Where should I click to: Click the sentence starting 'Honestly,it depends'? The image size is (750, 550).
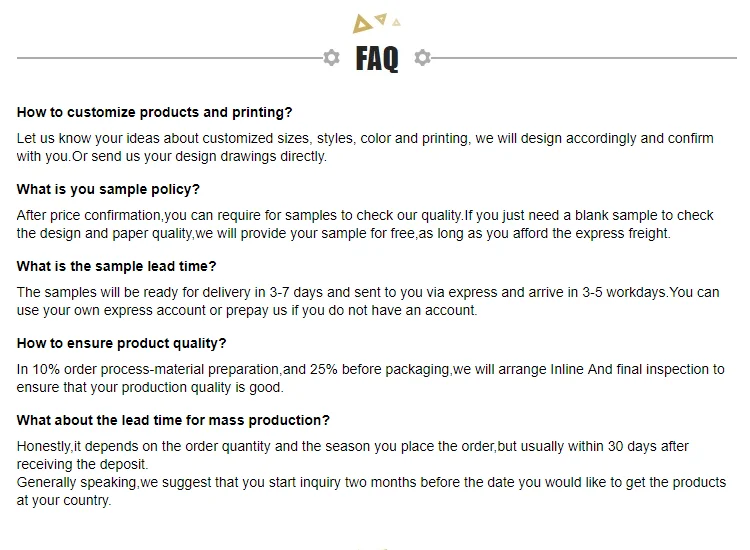coord(352,446)
